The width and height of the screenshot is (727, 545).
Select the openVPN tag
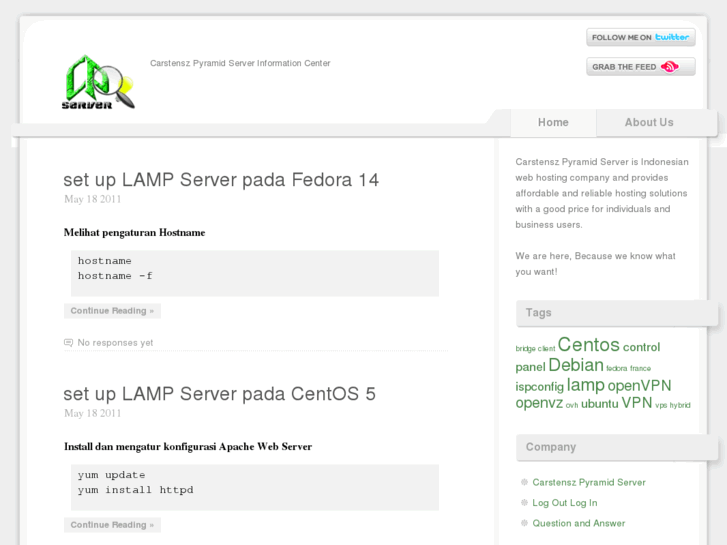(x=639, y=386)
